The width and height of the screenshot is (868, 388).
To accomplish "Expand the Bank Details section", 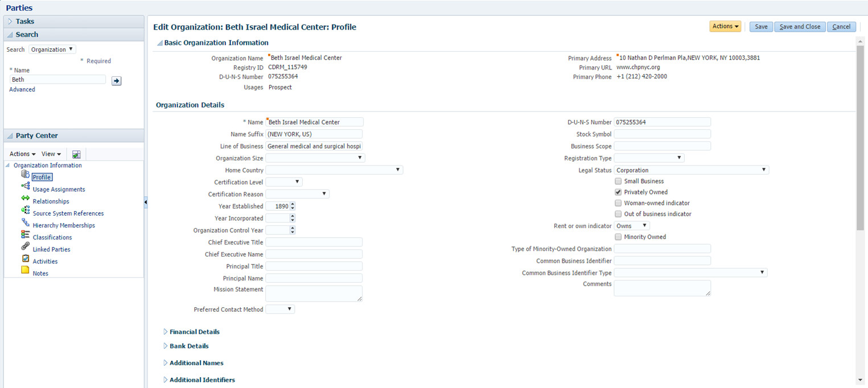I will 166,346.
